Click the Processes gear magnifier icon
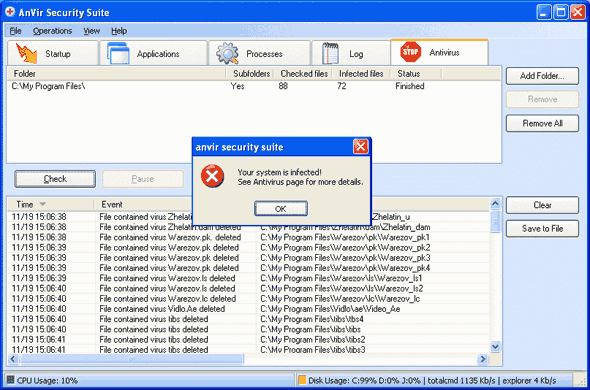Image resolution: width=590 pixels, height=390 pixels. point(227,53)
